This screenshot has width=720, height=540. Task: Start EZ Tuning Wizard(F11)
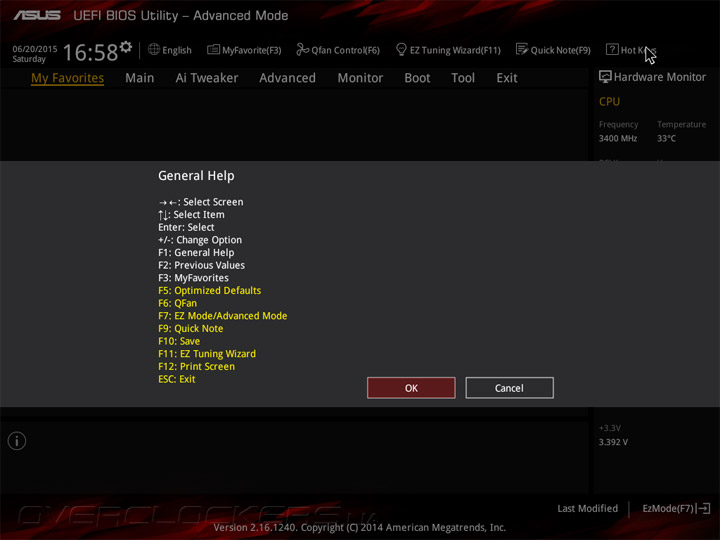[455, 50]
